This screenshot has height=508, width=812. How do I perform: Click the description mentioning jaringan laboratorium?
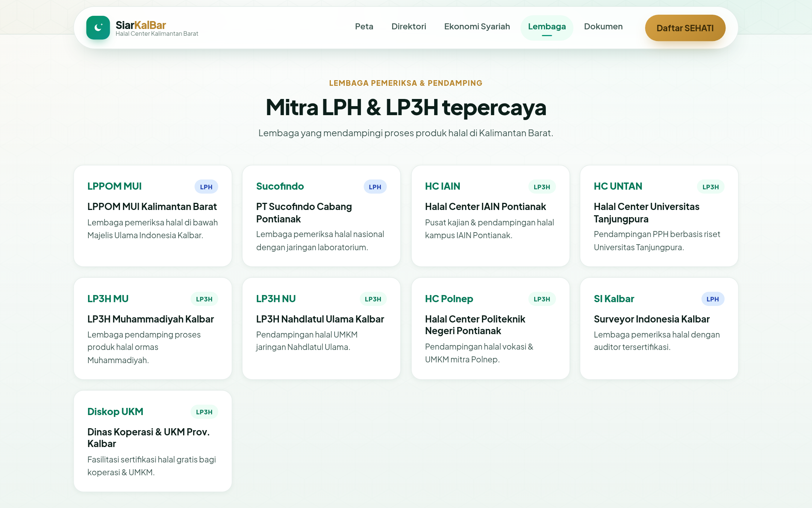coord(320,241)
